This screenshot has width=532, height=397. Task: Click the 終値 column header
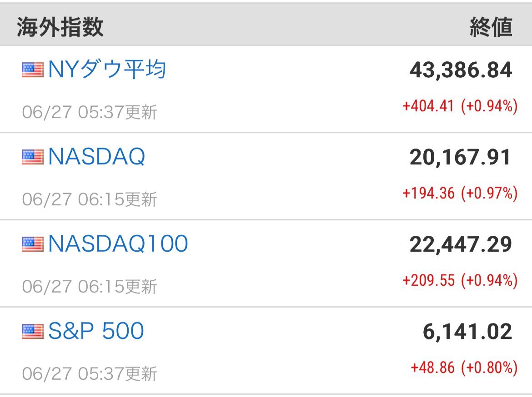click(x=491, y=27)
